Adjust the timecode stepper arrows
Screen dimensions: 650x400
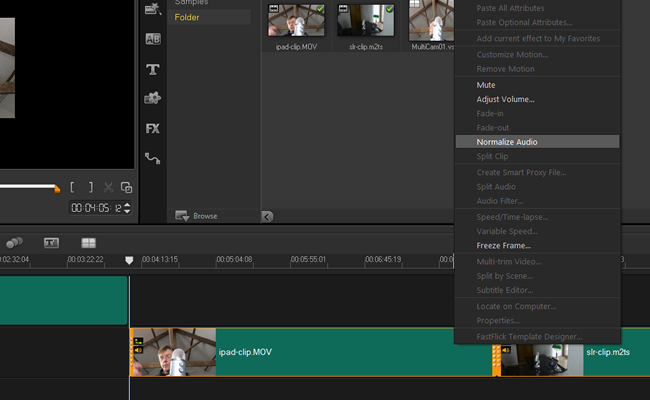(127, 208)
